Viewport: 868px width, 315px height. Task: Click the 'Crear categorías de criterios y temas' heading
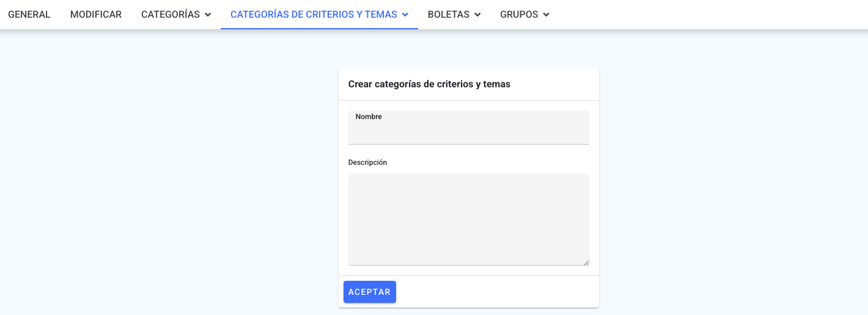pyautogui.click(x=429, y=84)
